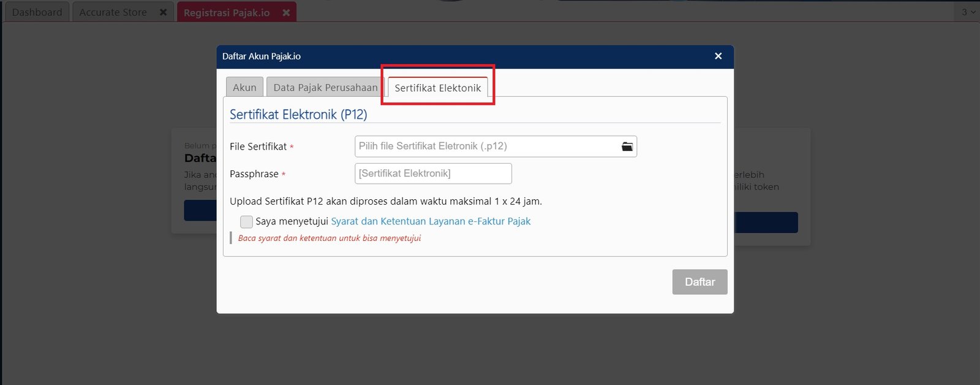Click the Passphrase label
This screenshot has height=385, width=980.
pos(254,174)
